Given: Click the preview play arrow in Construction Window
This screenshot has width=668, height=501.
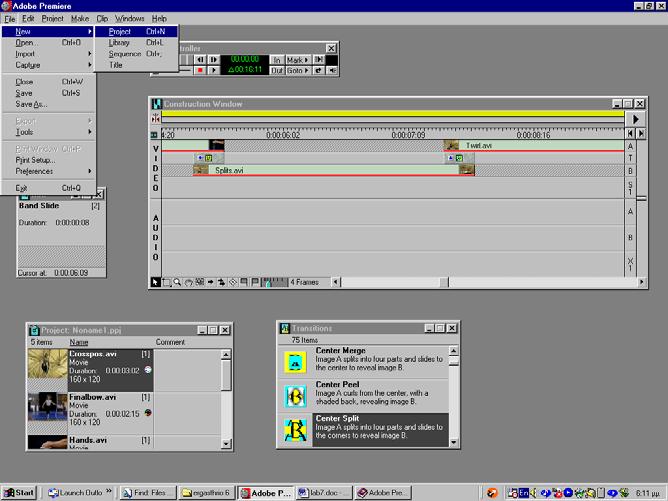Looking at the screenshot, I should click(636, 119).
